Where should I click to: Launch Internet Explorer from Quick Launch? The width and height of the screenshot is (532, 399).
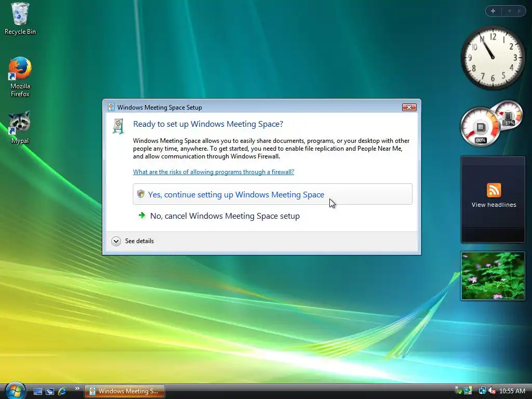(x=62, y=391)
